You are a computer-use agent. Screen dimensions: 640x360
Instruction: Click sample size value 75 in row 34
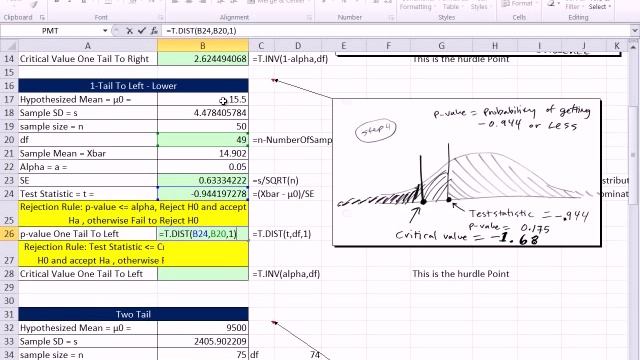203,354
